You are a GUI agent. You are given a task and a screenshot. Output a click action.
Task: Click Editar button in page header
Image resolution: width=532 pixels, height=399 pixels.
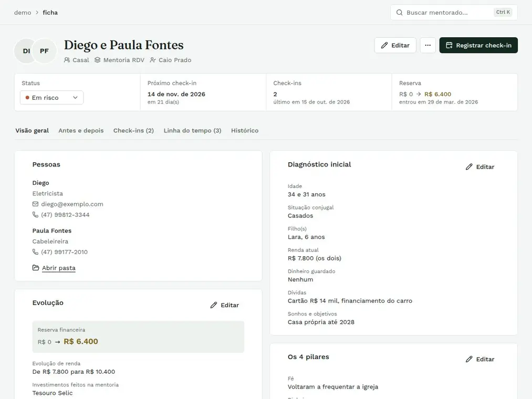[x=395, y=45]
